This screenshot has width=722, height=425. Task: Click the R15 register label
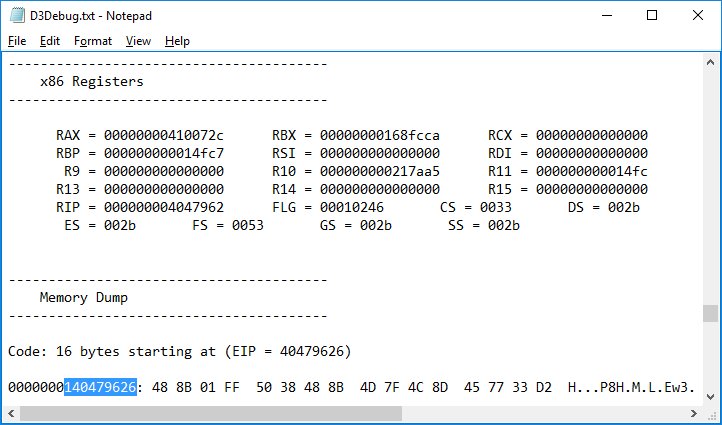coord(500,189)
